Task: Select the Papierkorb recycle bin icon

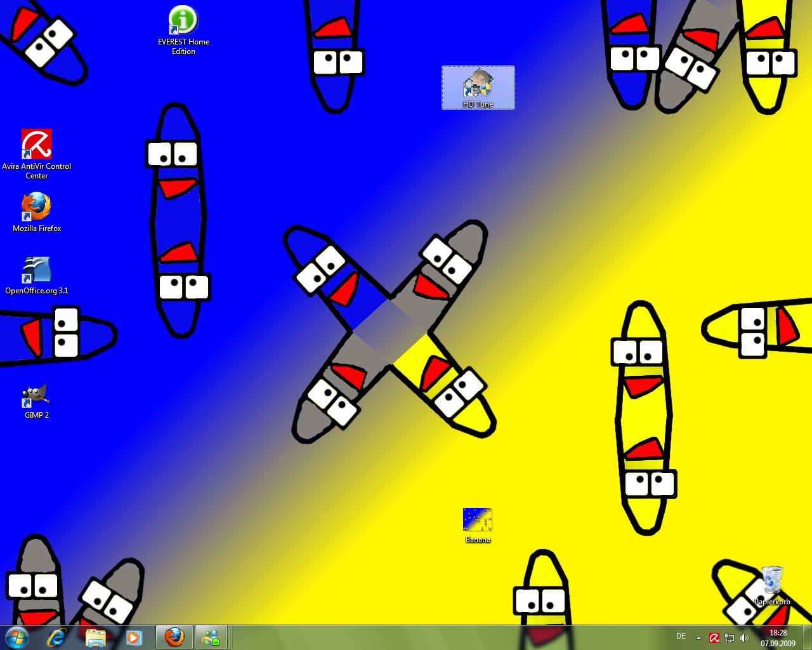Action: (772, 581)
